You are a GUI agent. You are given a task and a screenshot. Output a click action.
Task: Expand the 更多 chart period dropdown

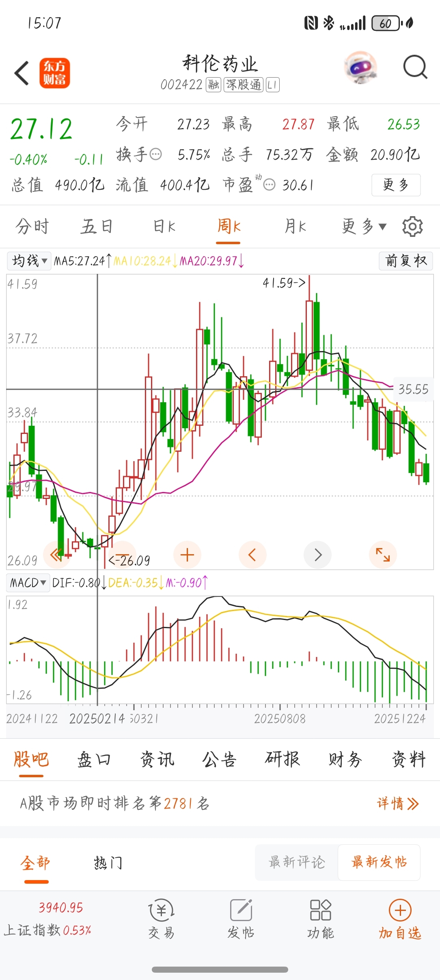click(x=364, y=226)
